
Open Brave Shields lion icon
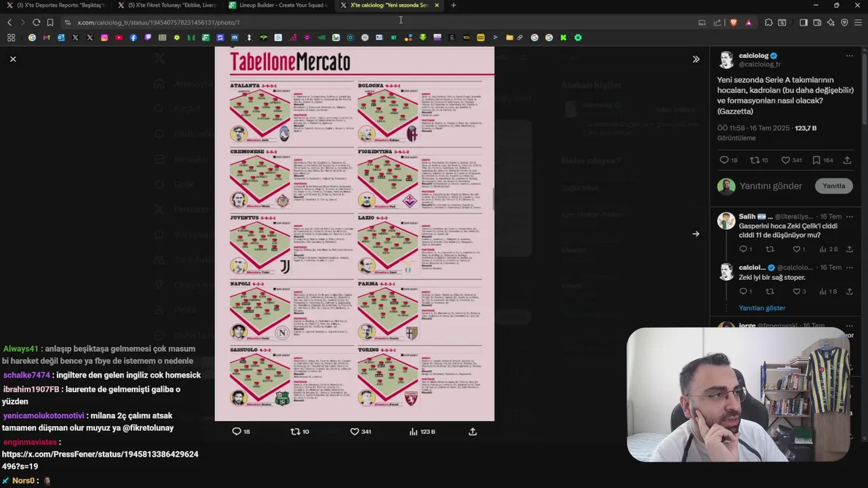[733, 22]
